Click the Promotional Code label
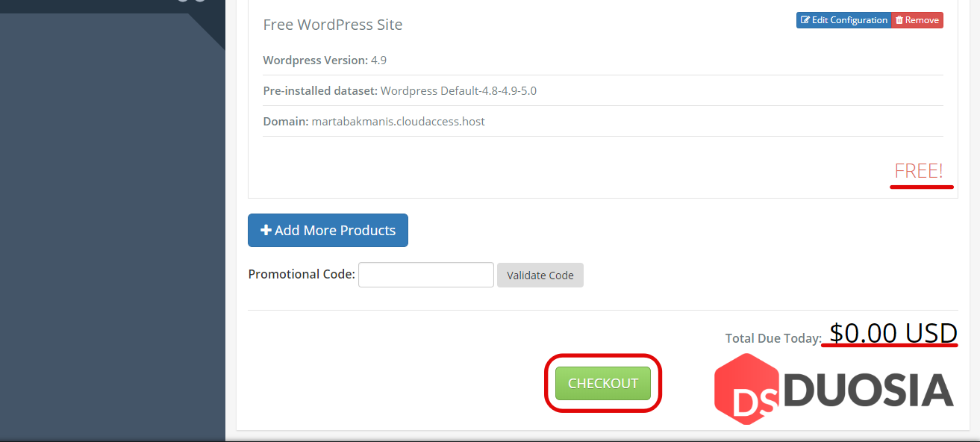 click(302, 274)
